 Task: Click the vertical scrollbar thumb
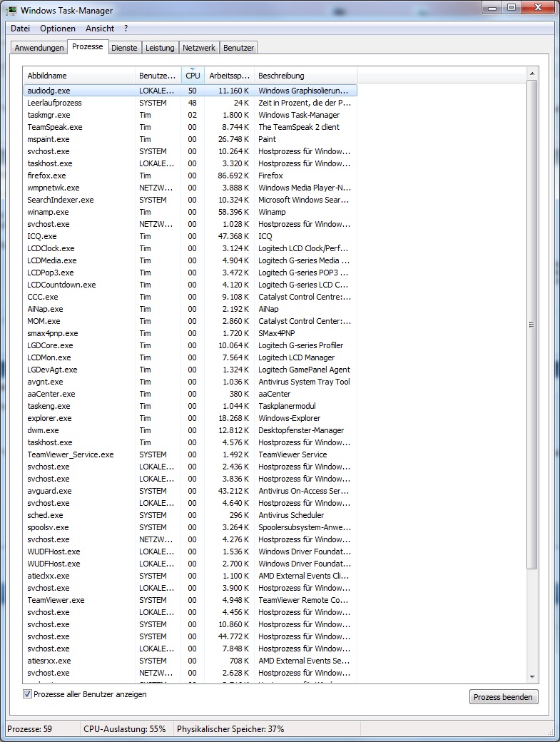[x=532, y=325]
